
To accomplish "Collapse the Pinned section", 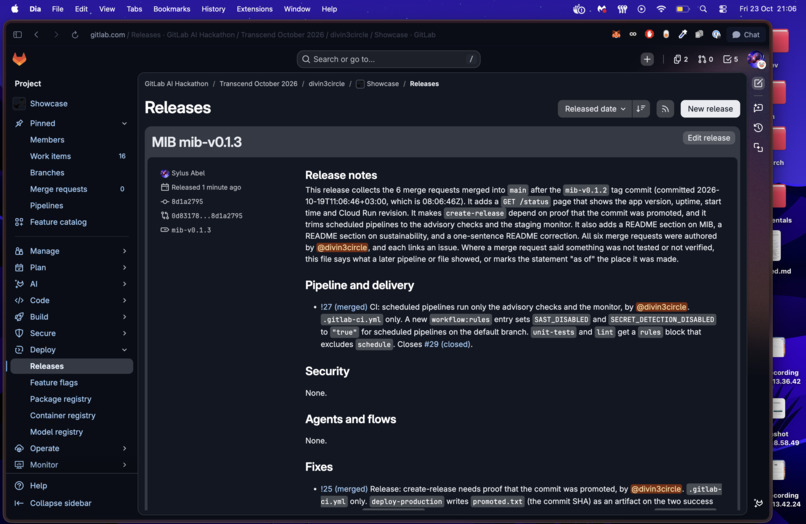I will coord(124,123).
